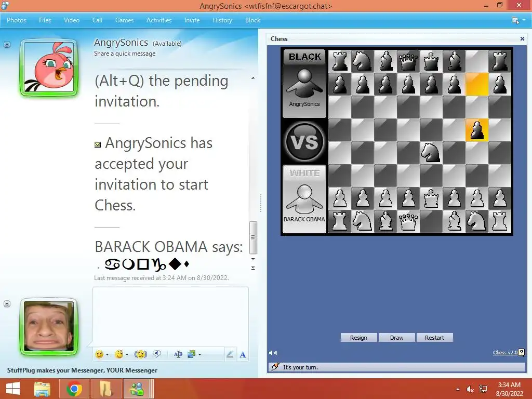Restart the chess game

[434, 338]
